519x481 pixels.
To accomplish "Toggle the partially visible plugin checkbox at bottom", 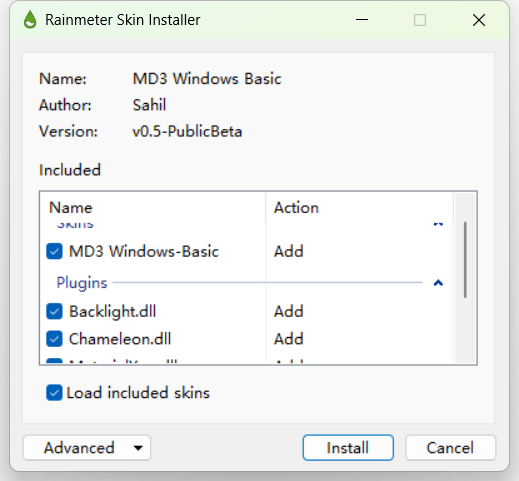I will tap(54, 360).
